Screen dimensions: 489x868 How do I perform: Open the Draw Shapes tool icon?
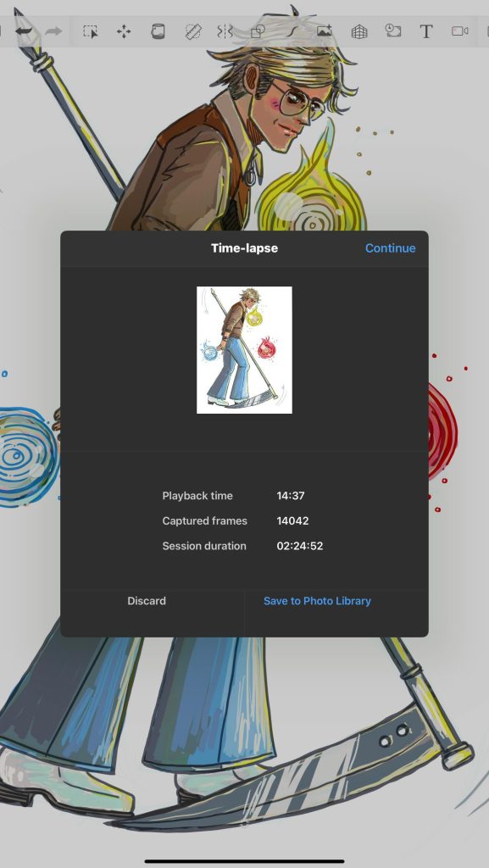click(258, 31)
